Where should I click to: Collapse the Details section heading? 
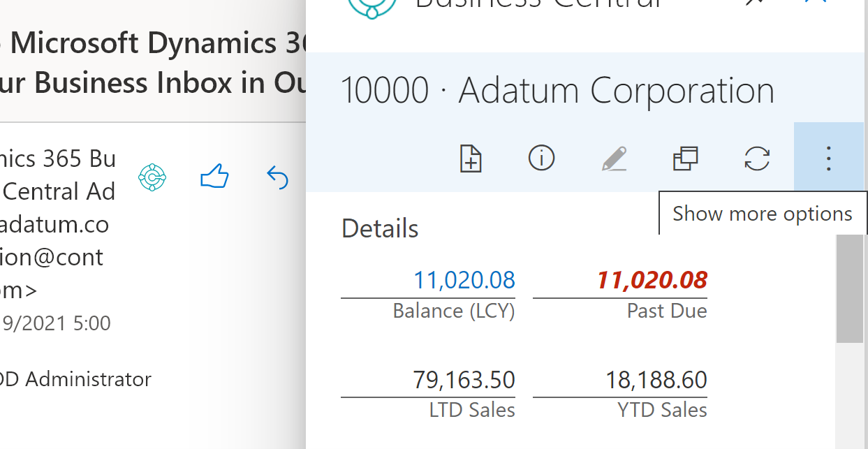pyautogui.click(x=380, y=229)
